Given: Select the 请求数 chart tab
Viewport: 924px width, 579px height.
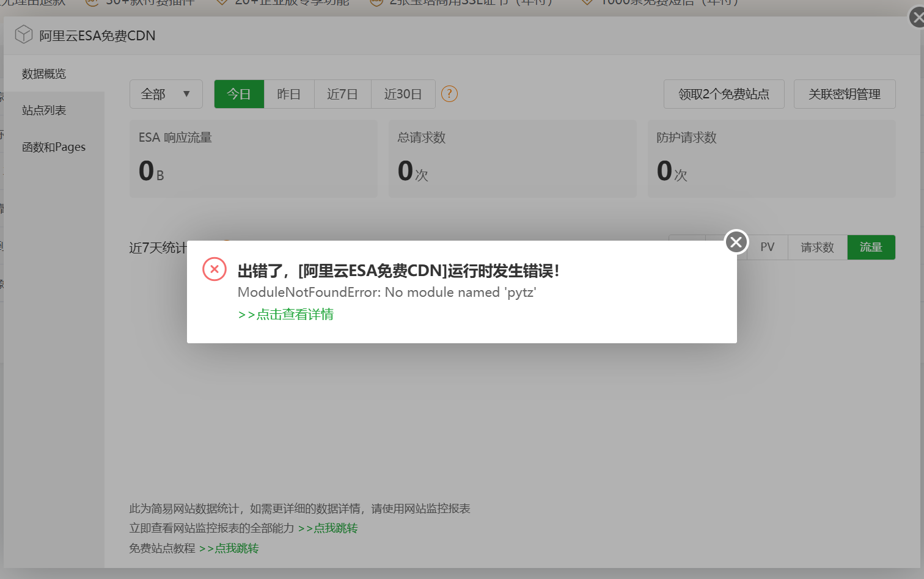Looking at the screenshot, I should [818, 247].
